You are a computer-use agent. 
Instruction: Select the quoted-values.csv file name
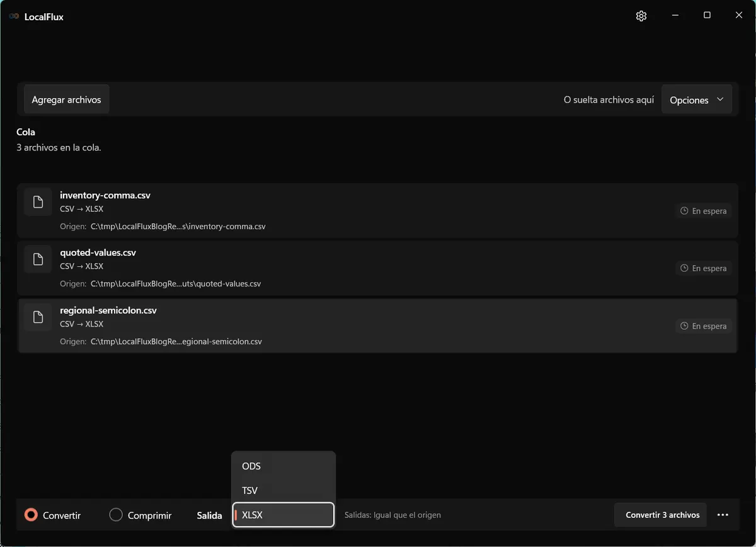[x=98, y=252]
